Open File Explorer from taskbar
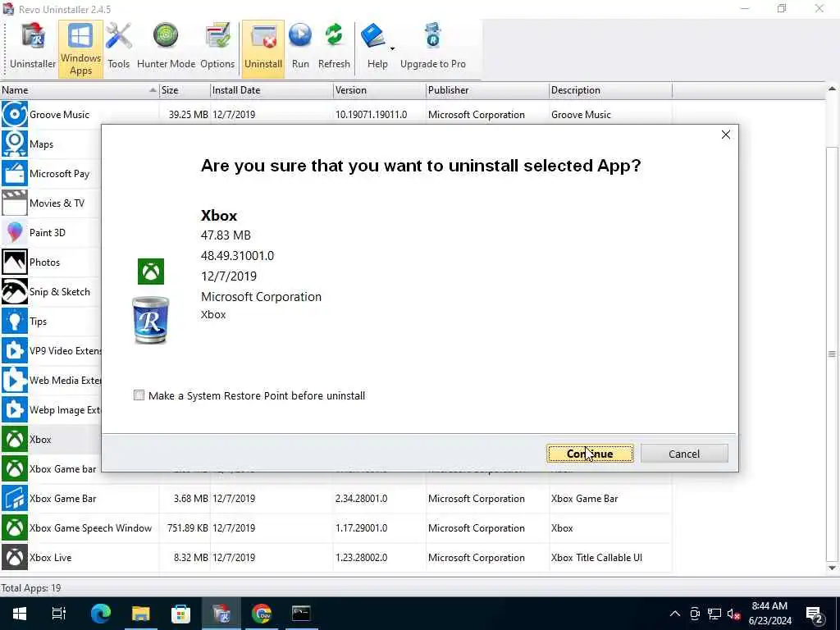 coord(141,614)
